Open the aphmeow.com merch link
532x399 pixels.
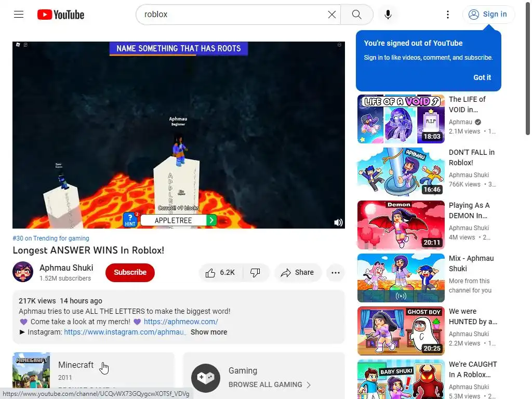click(x=181, y=322)
